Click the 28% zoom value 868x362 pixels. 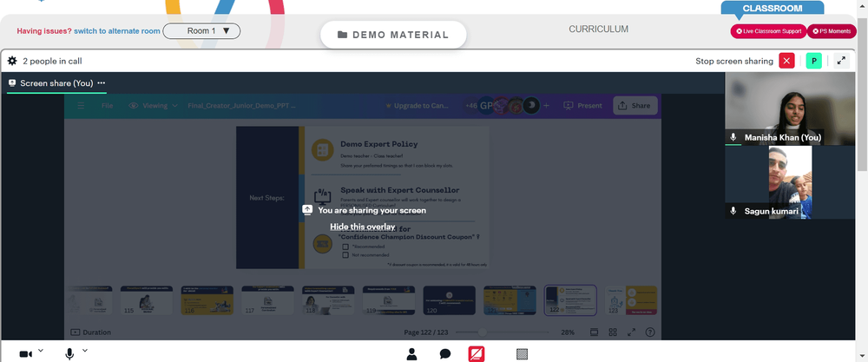pyautogui.click(x=568, y=332)
